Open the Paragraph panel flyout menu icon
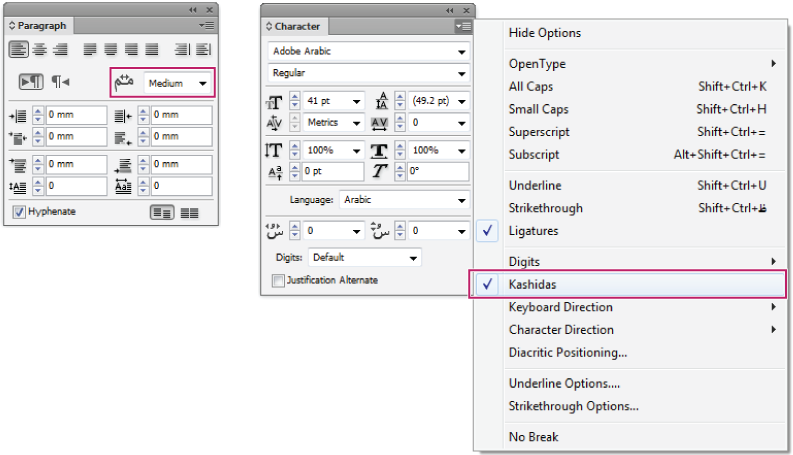 (207, 25)
